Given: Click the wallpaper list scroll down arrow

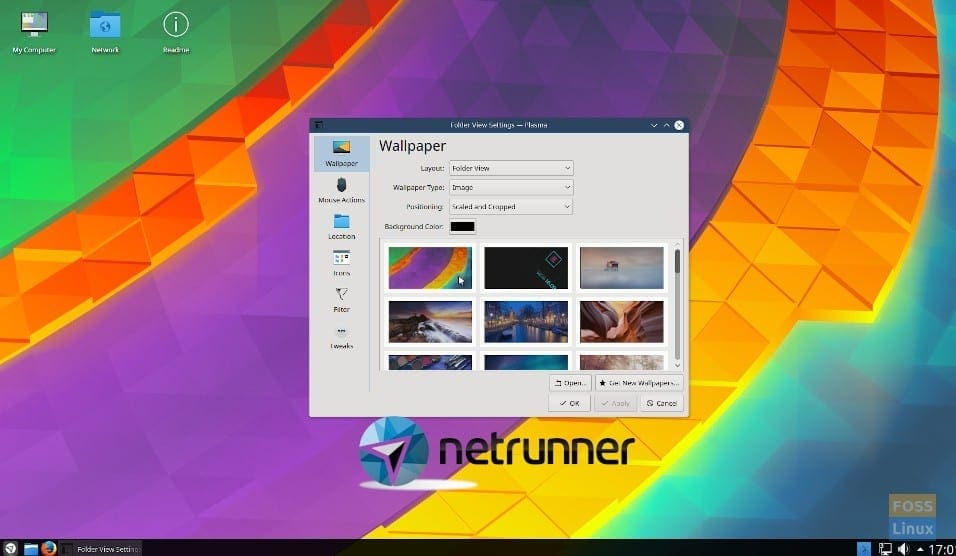Looking at the screenshot, I should click(x=677, y=365).
